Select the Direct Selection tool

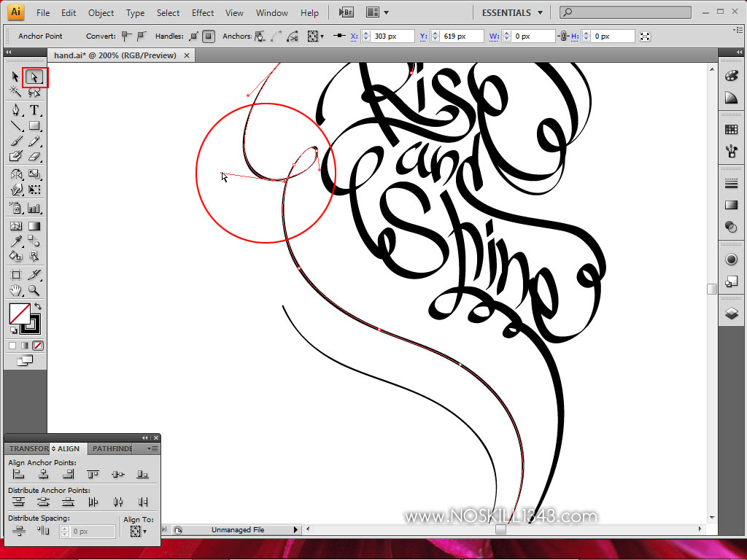34,77
